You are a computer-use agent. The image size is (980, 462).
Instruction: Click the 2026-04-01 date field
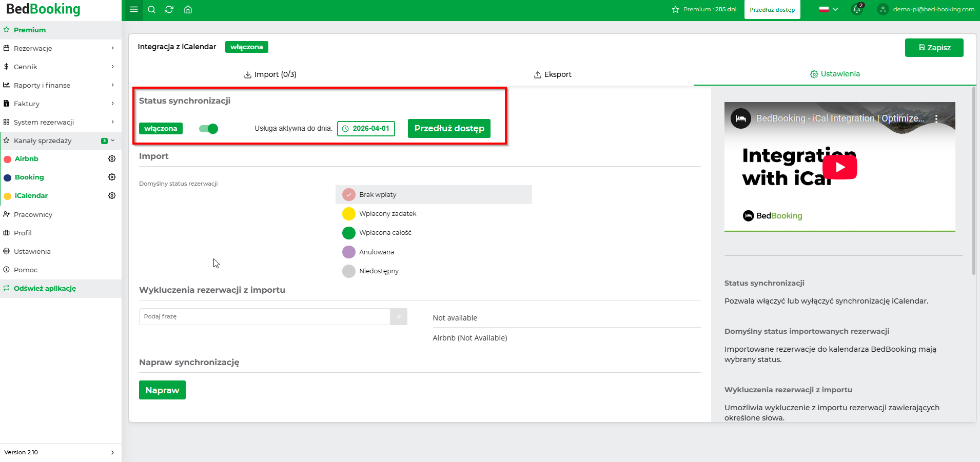pyautogui.click(x=366, y=129)
